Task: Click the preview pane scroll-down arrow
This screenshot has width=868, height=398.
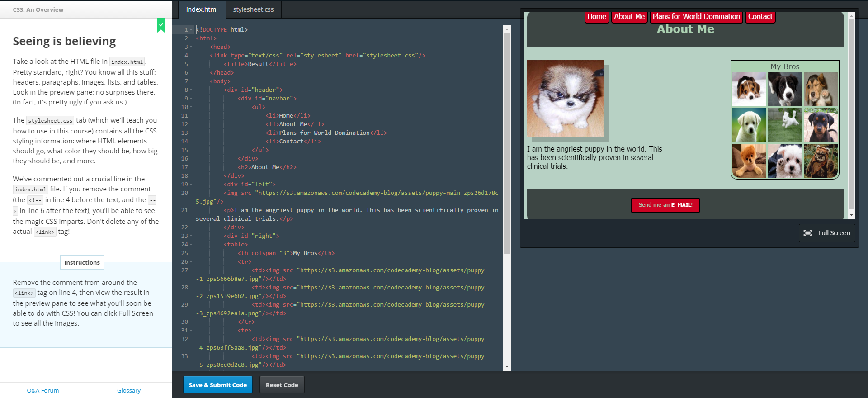Action: pos(851,215)
